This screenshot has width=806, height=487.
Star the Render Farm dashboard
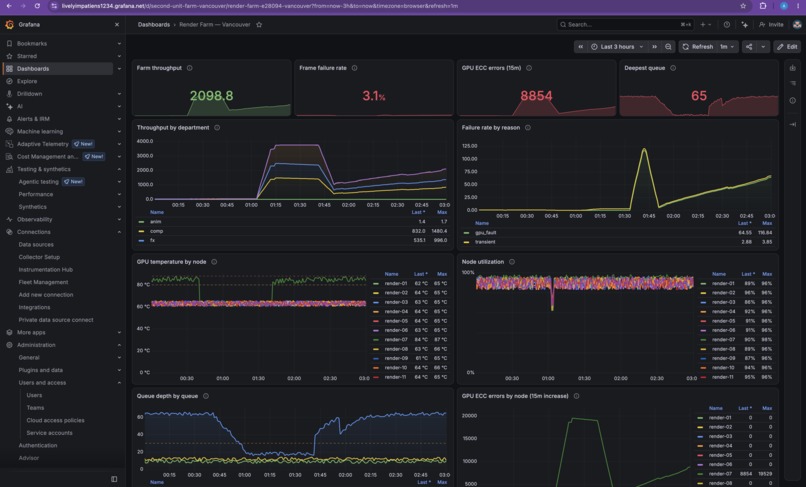259,25
